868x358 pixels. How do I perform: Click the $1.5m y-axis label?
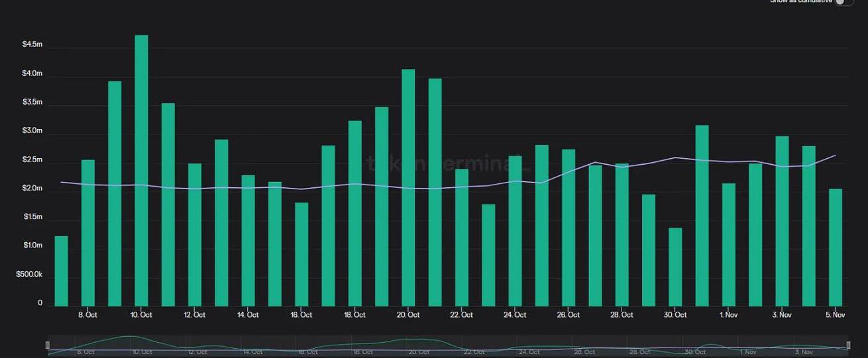[x=32, y=216]
